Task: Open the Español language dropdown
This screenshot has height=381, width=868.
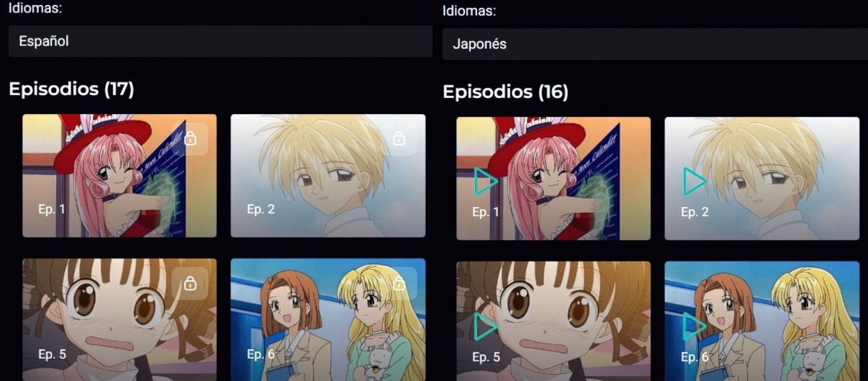Action: tap(220, 42)
